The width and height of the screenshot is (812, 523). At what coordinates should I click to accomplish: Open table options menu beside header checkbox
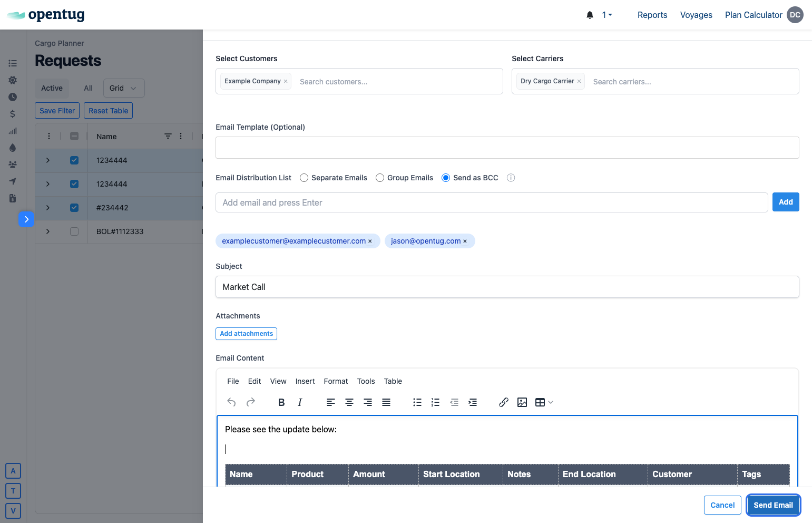coord(49,136)
